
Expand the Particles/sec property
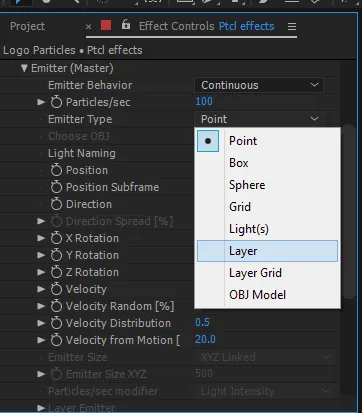(41, 102)
